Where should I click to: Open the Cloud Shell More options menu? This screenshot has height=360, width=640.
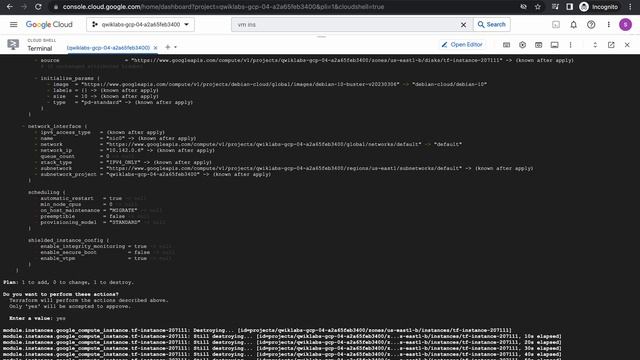pos(570,45)
